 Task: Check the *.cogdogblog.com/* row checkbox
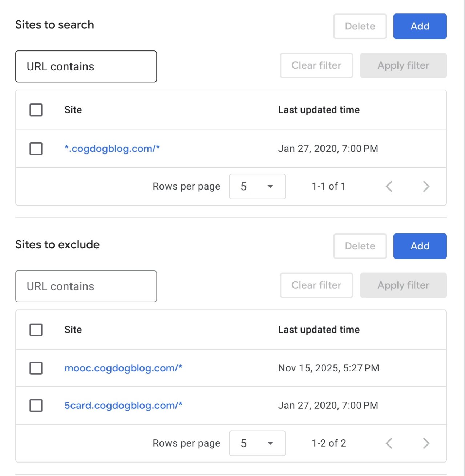36,149
